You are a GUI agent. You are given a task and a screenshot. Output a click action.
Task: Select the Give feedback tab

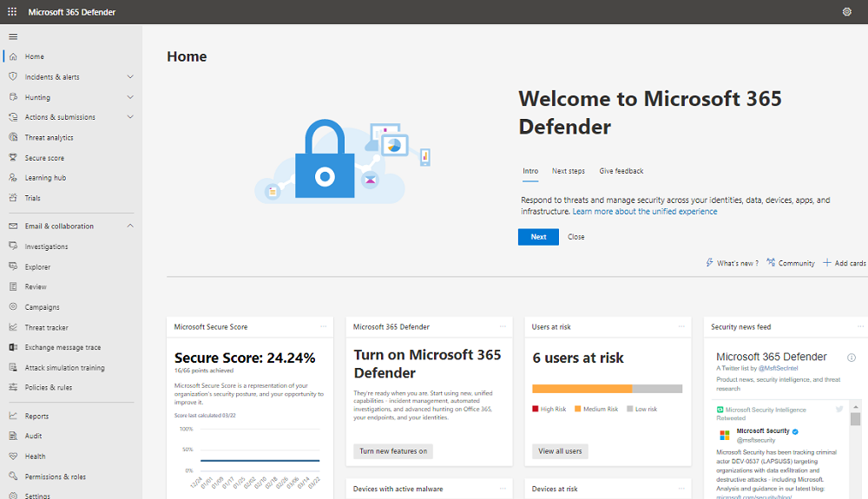(621, 171)
